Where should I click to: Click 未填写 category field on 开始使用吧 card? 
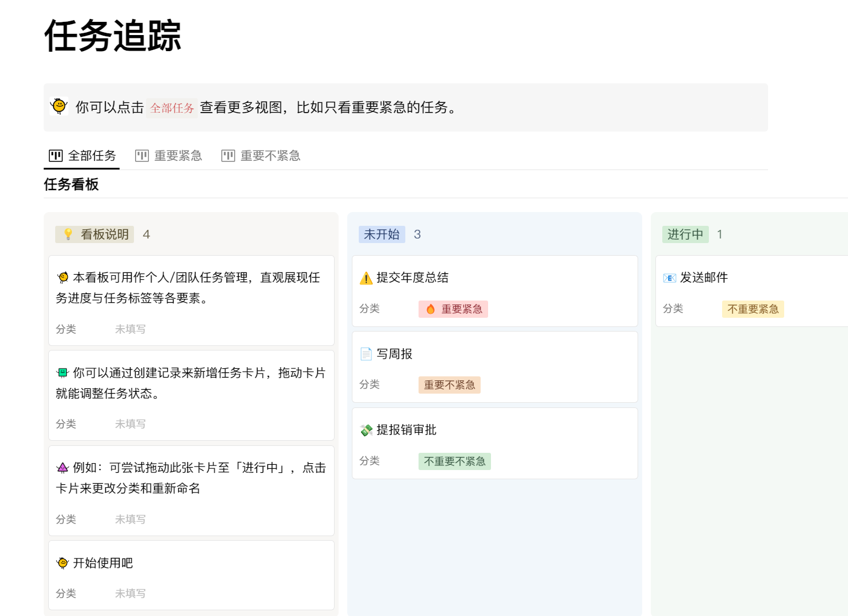point(131,594)
